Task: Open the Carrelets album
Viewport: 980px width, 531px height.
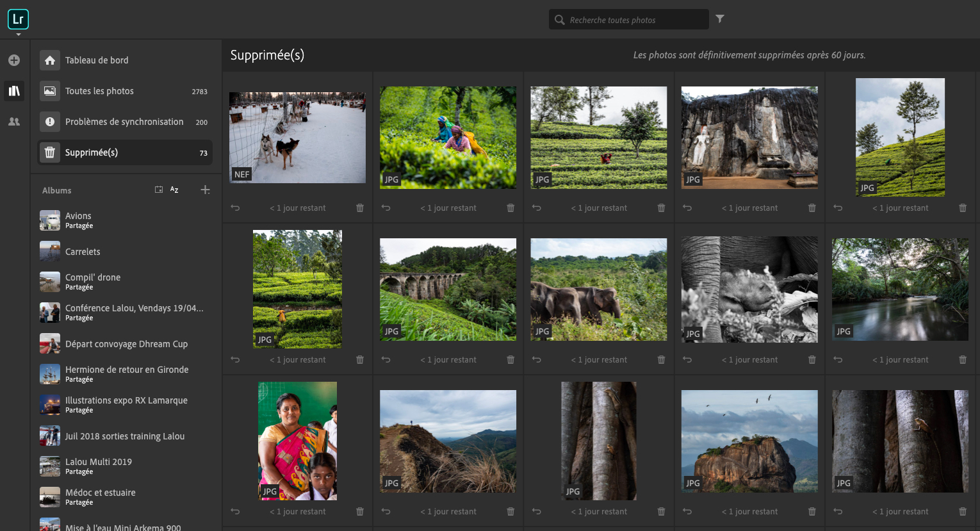Action: (x=125, y=252)
